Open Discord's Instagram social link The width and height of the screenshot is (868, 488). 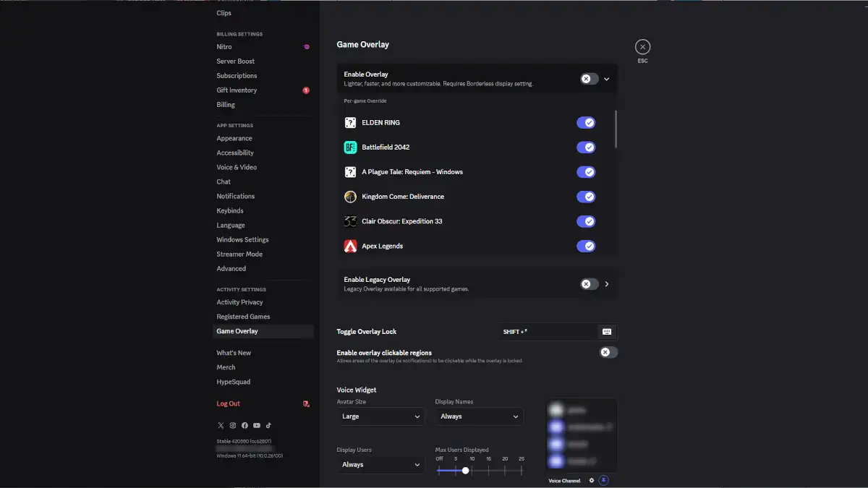click(233, 425)
